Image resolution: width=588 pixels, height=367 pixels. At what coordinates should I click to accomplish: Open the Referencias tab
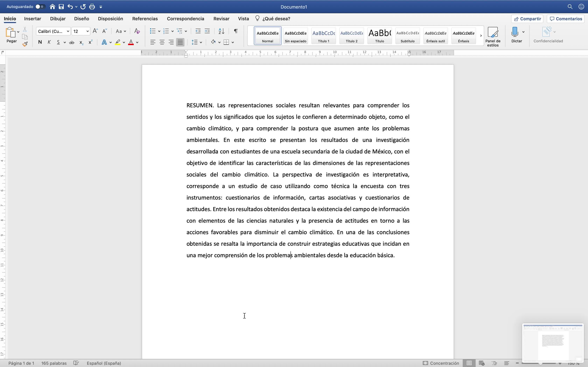click(145, 19)
